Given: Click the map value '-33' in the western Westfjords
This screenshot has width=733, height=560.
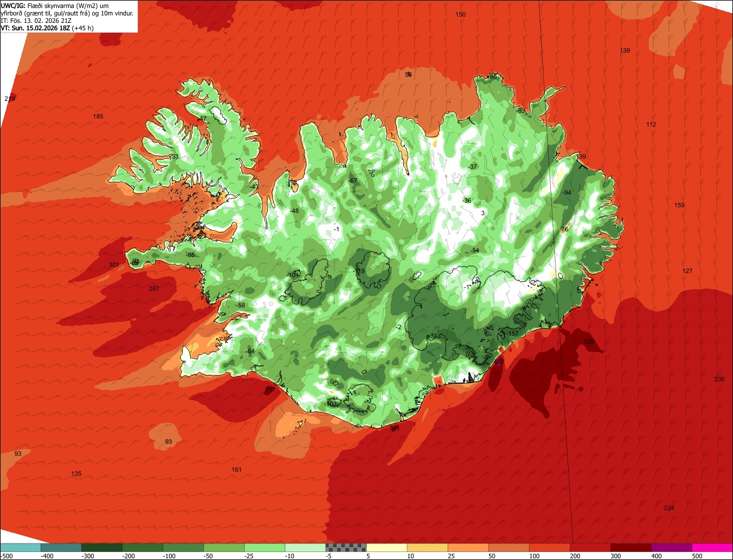Looking at the screenshot, I should (174, 157).
